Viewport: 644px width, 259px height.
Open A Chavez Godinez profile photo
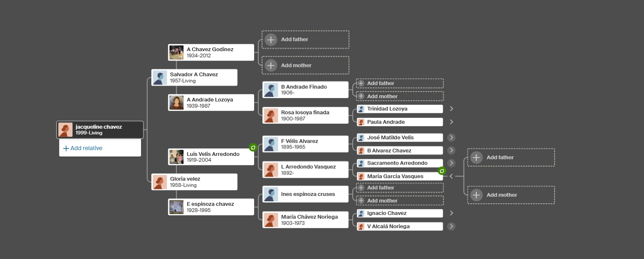tap(177, 52)
